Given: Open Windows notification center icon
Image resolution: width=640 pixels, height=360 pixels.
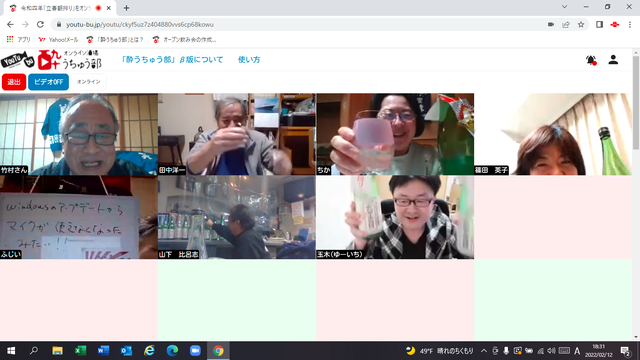Looking at the screenshot, I should 625,351.
